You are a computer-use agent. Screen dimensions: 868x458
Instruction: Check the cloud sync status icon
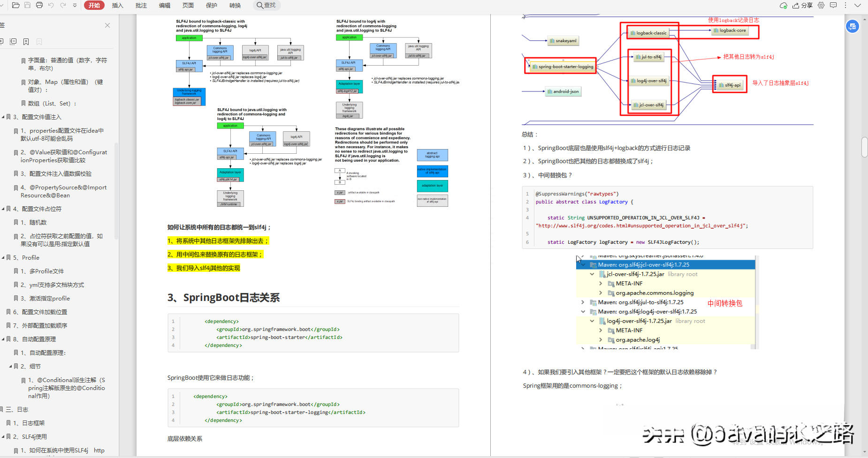point(783,5)
